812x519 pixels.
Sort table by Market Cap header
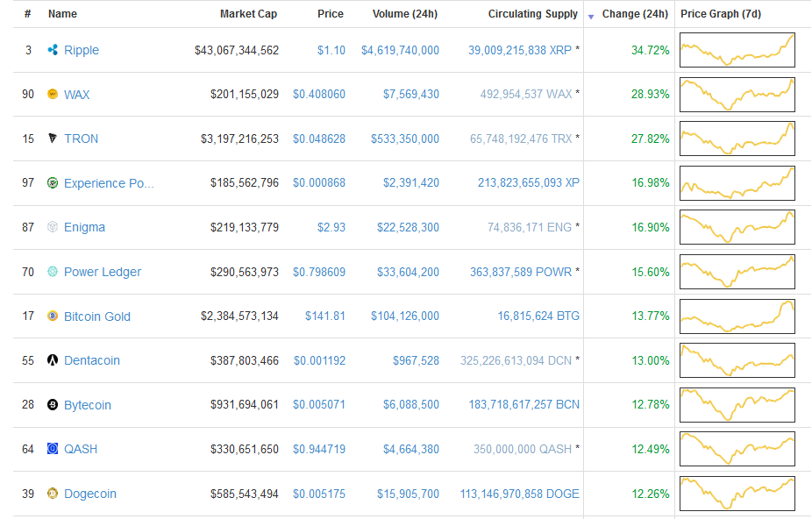(248, 14)
